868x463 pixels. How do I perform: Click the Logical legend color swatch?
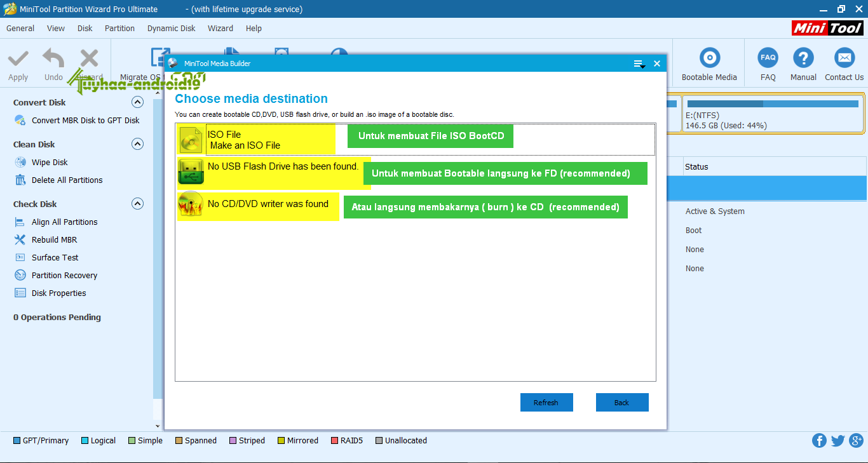(85, 440)
